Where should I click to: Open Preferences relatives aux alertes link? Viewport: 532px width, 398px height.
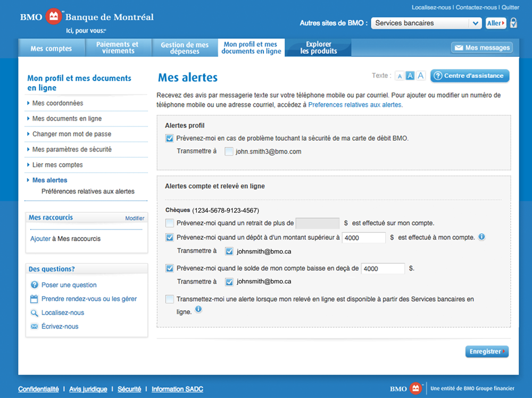(x=355, y=105)
